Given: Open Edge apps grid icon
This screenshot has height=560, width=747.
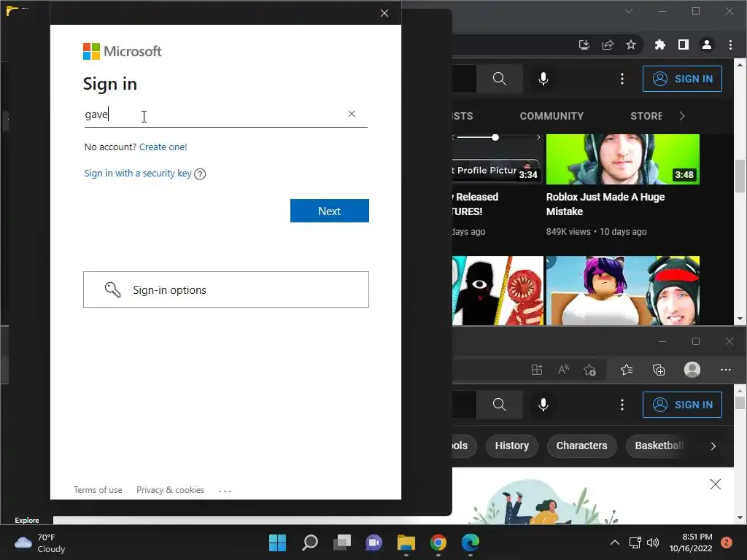Looking at the screenshot, I should tap(537, 370).
